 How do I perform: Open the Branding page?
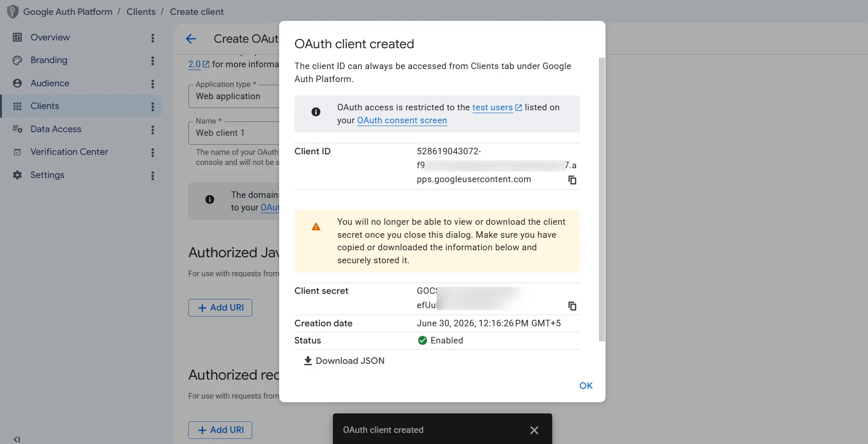[49, 60]
